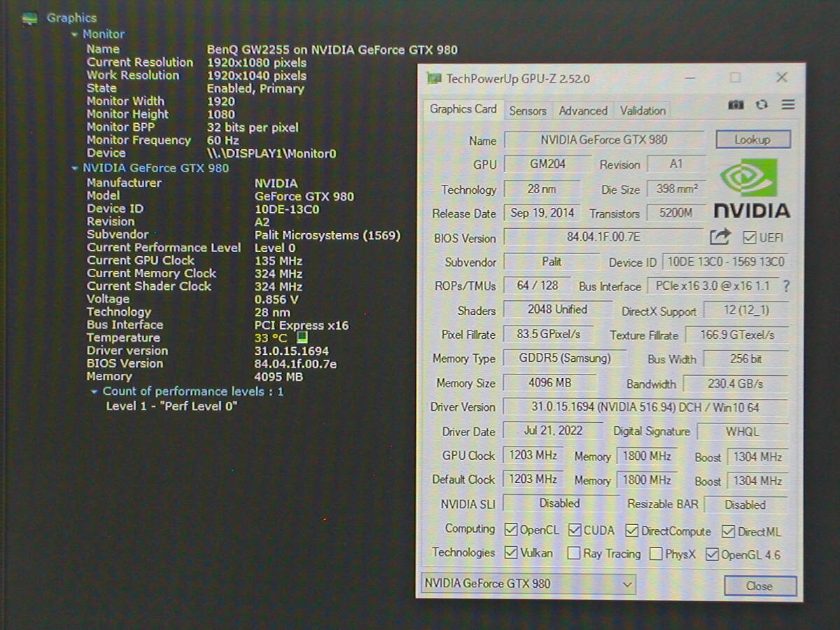Click the Release Date field
The width and height of the screenshot is (840, 630).
[542, 213]
